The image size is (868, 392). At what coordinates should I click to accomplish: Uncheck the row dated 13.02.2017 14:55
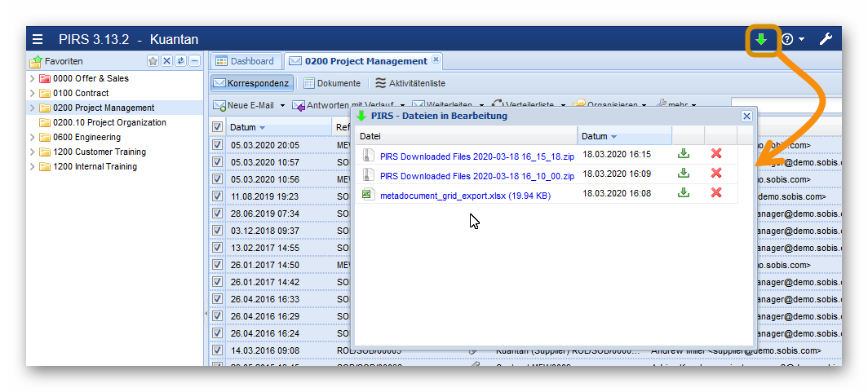(218, 248)
